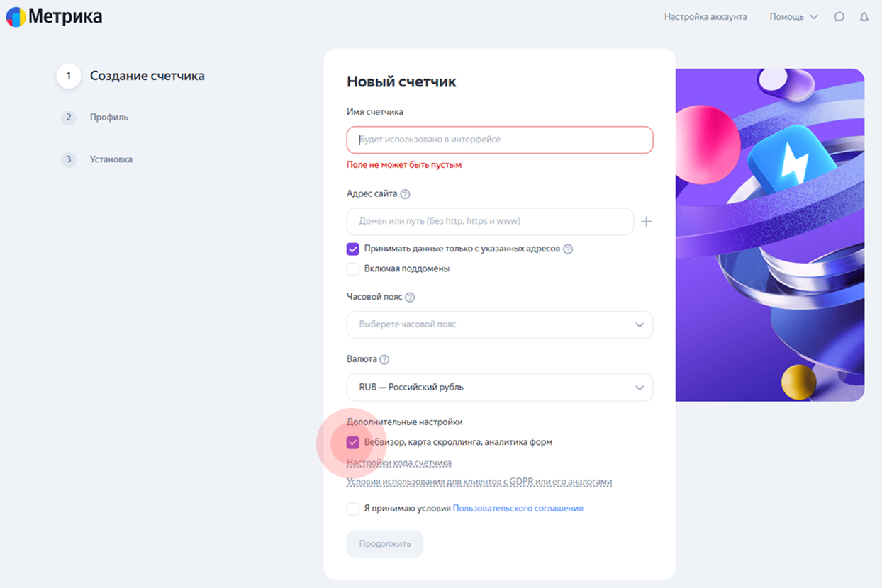Click help icon next to Валюта
The height and width of the screenshot is (588, 882).
coord(384,360)
